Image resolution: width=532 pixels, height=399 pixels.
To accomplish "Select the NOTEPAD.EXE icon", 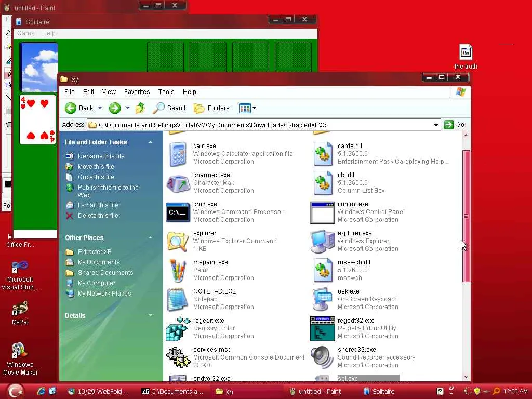I will (x=178, y=300).
